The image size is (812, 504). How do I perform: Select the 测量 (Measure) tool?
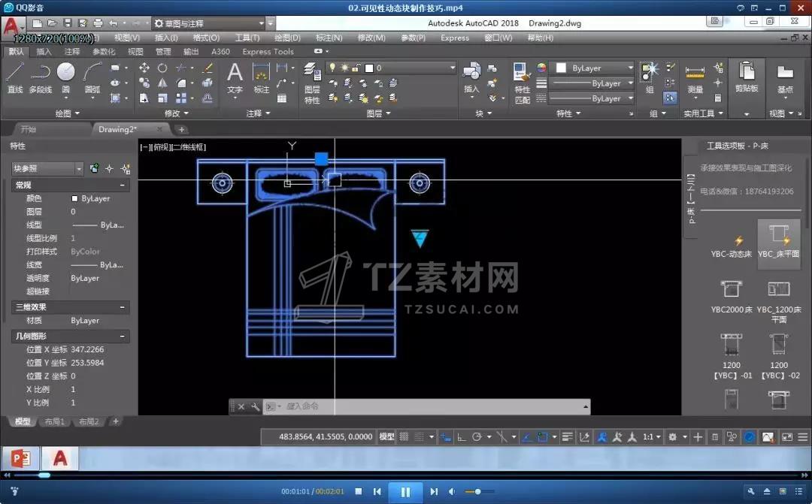[x=695, y=79]
